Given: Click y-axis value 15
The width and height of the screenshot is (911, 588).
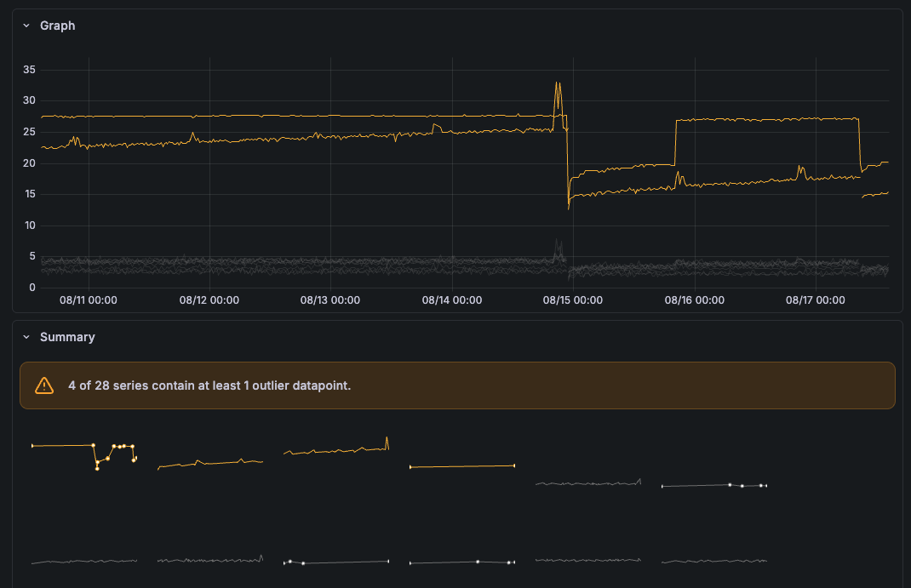Looking at the screenshot, I should (30, 194).
